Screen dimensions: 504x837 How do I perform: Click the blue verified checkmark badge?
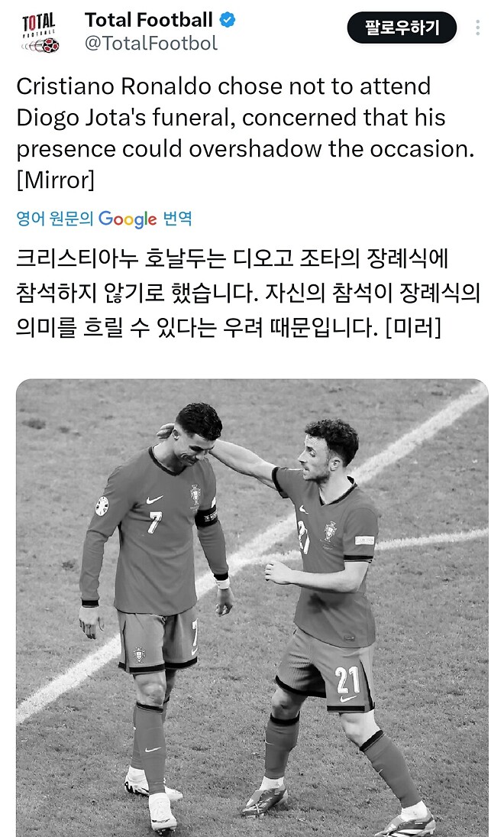pyautogui.click(x=228, y=21)
